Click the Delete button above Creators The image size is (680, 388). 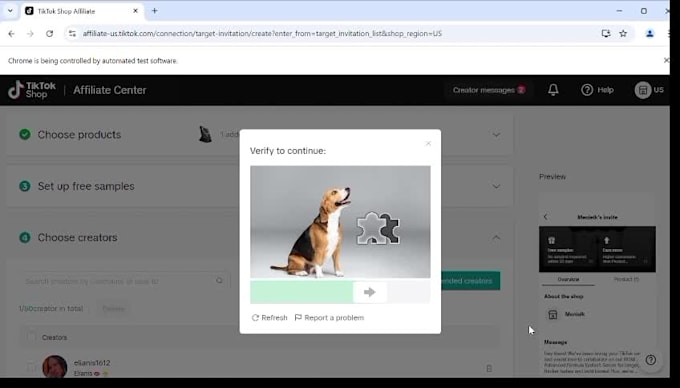pyautogui.click(x=113, y=309)
